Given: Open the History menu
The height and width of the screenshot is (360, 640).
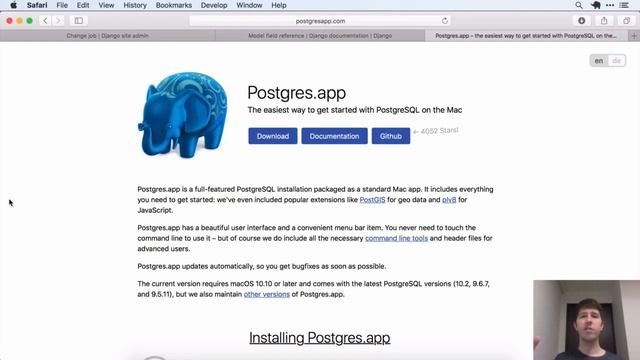Looking at the screenshot, I should pos(135,5).
